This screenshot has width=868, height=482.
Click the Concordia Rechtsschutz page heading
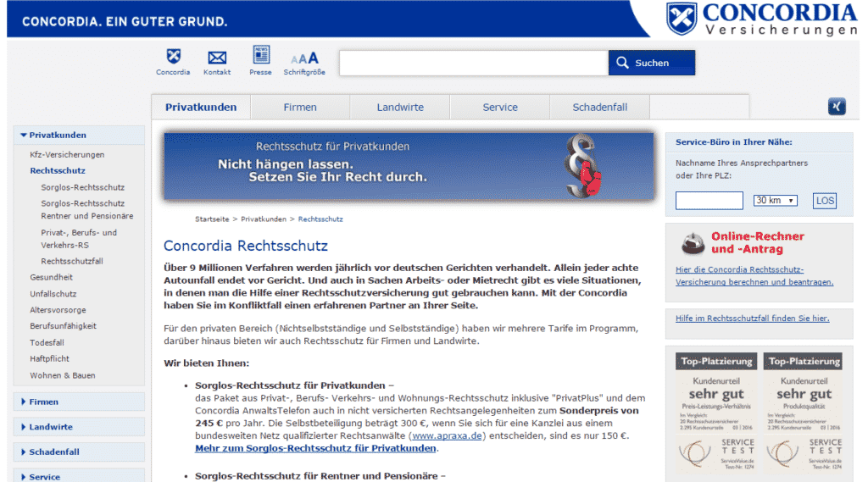click(246, 246)
